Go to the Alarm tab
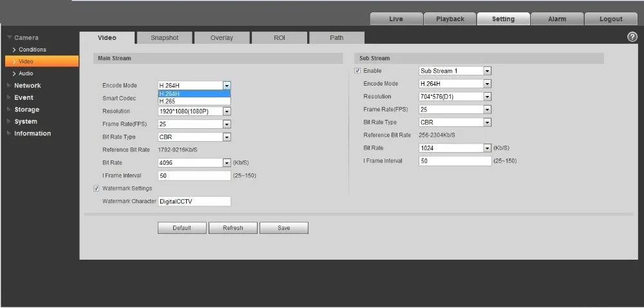Viewport: 644px width, 308px height. pyautogui.click(x=557, y=19)
